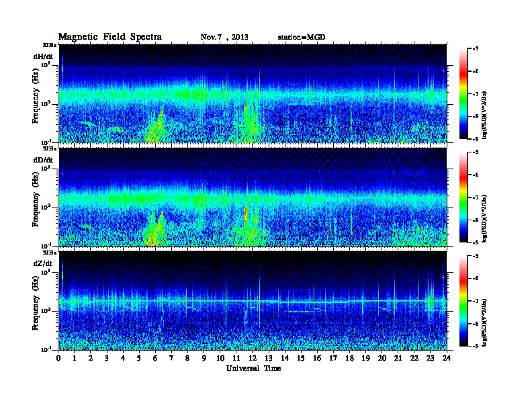Click hour 6 tick label on time axis
The width and height of the screenshot is (532, 411).
(x=155, y=359)
